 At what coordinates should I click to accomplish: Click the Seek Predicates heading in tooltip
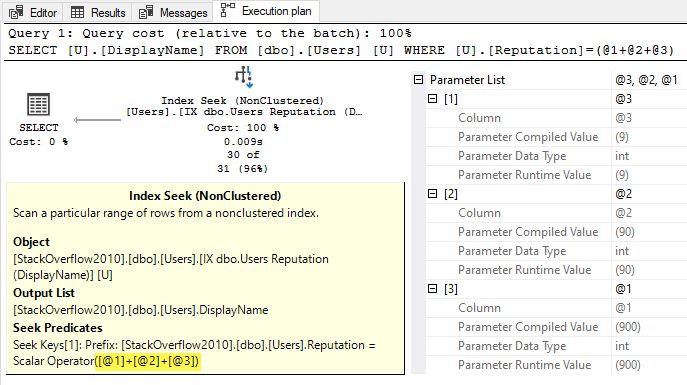click(x=57, y=328)
